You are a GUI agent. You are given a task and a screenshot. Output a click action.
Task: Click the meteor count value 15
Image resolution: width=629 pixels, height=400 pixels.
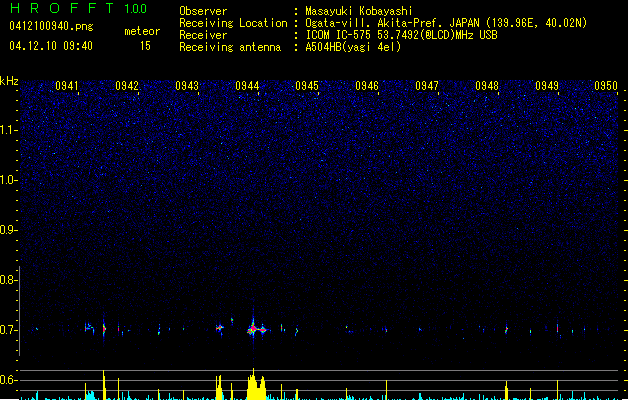(x=145, y=46)
